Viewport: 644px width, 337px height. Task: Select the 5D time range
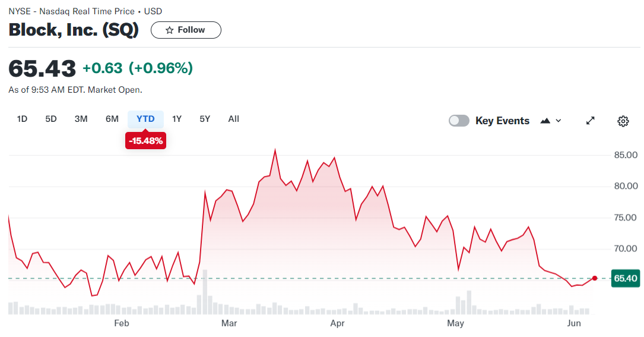[x=51, y=119]
